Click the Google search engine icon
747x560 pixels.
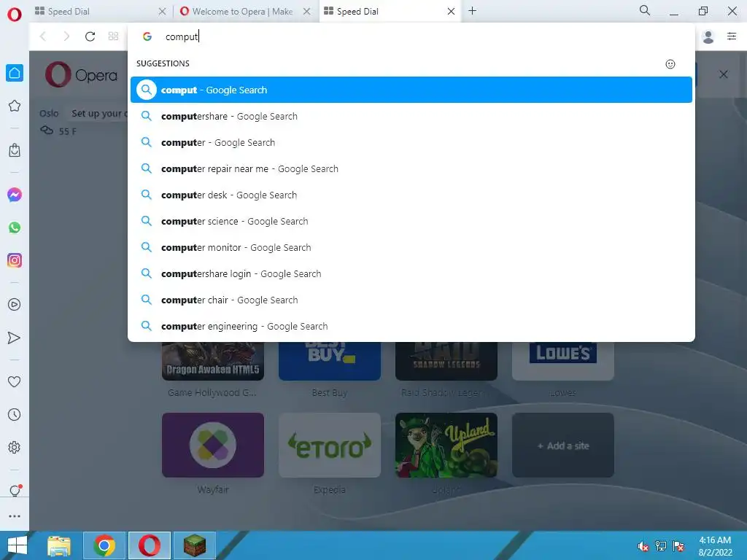(147, 36)
